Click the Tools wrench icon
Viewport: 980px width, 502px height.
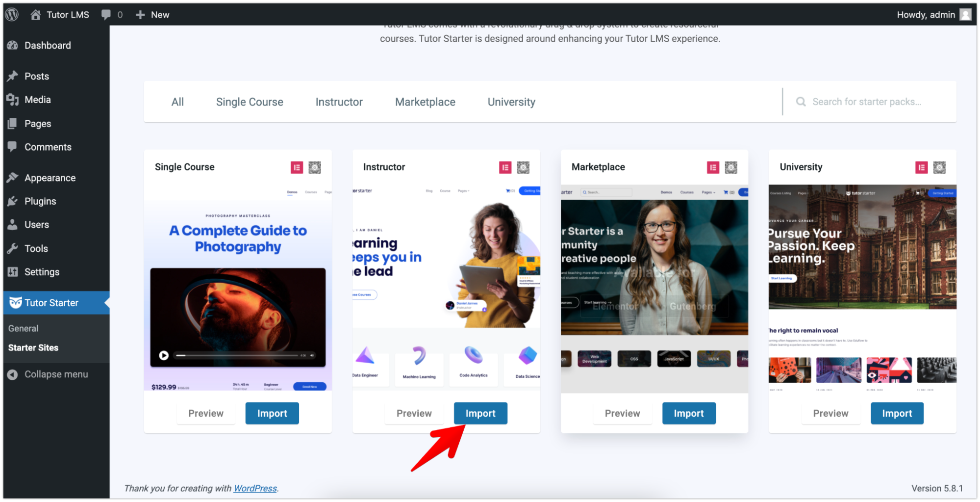click(13, 248)
